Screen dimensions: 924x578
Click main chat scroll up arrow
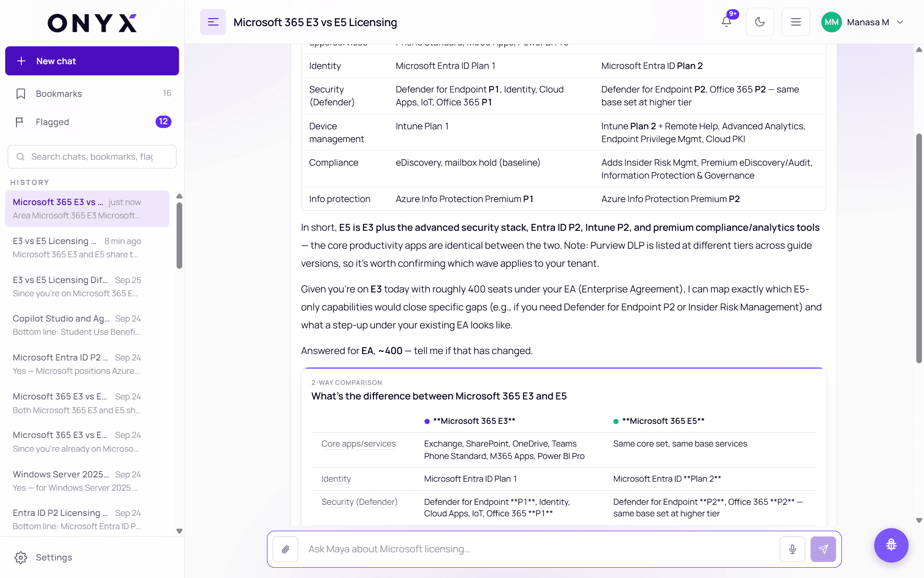click(919, 50)
